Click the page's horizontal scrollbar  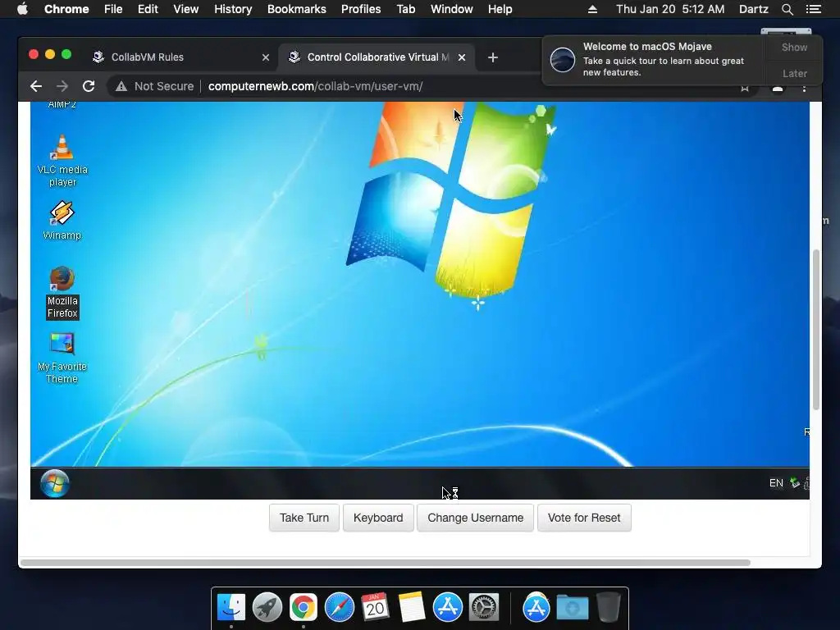pyautogui.click(x=386, y=563)
